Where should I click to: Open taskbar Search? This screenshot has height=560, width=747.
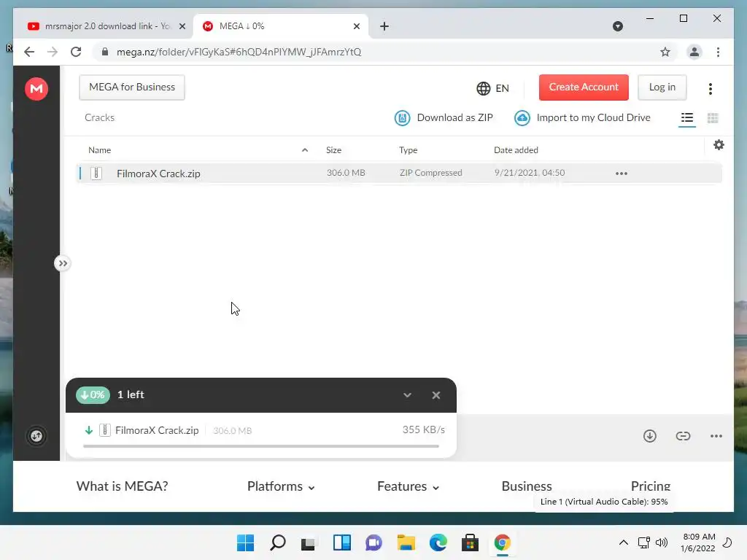[x=277, y=542]
